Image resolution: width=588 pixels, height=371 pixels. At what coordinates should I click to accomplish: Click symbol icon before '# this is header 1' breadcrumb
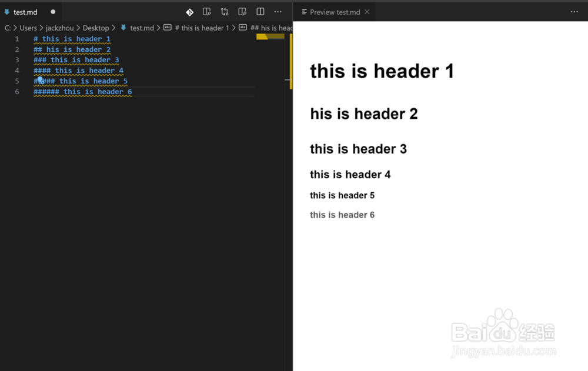click(x=168, y=28)
